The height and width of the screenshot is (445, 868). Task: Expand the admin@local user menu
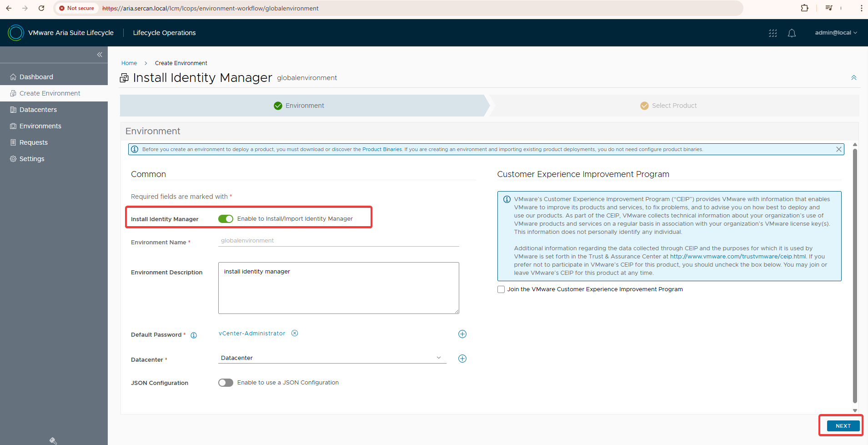tap(835, 33)
